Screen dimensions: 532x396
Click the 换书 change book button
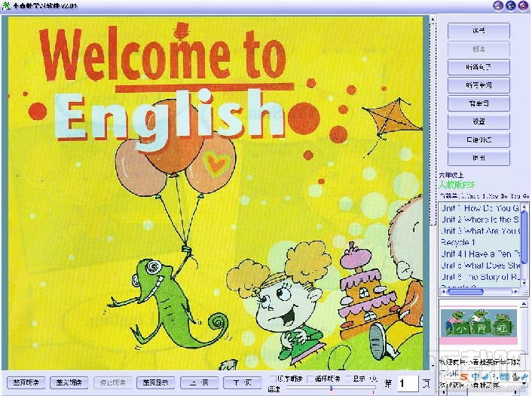click(478, 158)
